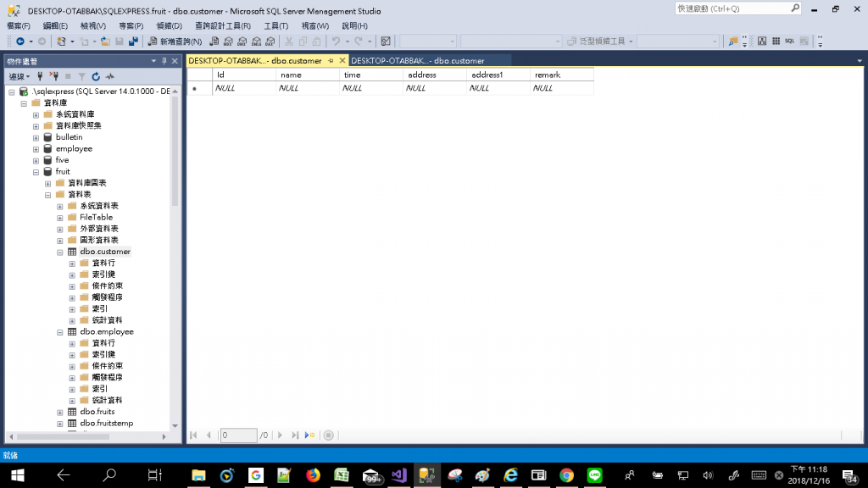Open the Visual Studio taskbar icon
Screen dimensions: 868x488
point(398,475)
